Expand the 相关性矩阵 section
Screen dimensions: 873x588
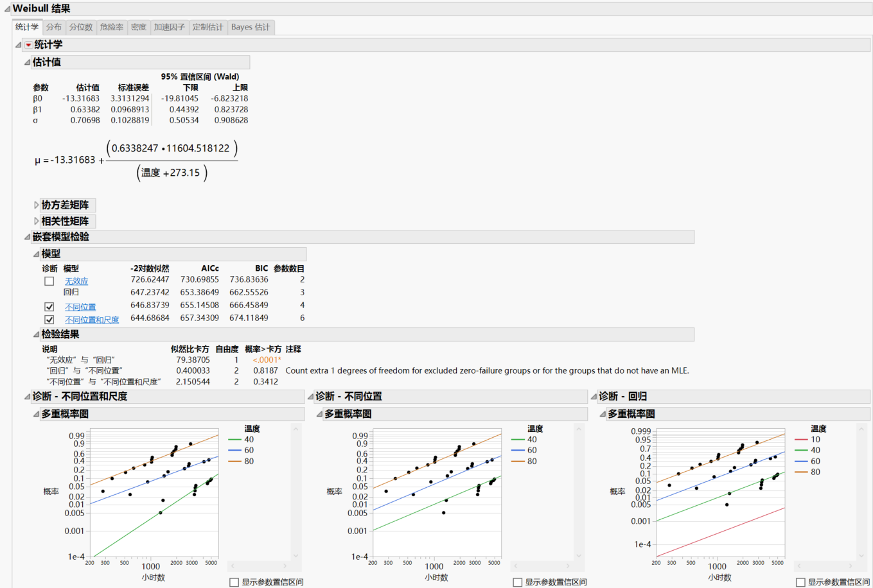(x=35, y=221)
